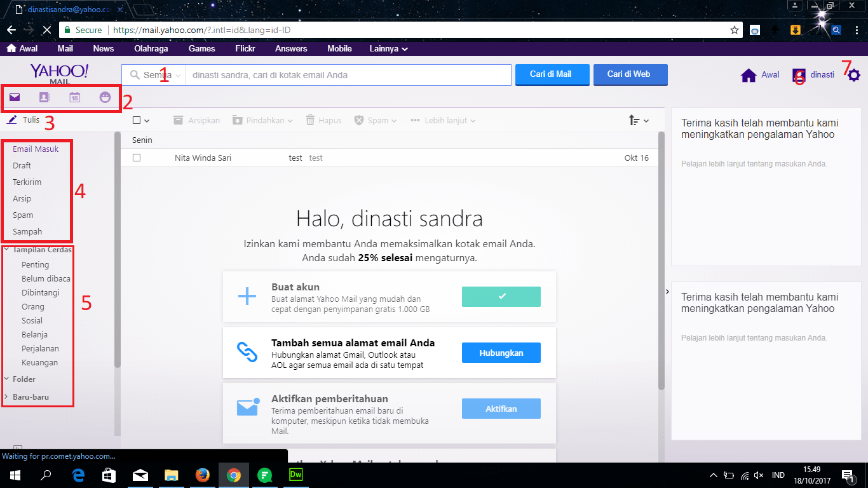The image size is (868, 488).
Task: Stop page loading with X button
Action: click(x=48, y=30)
